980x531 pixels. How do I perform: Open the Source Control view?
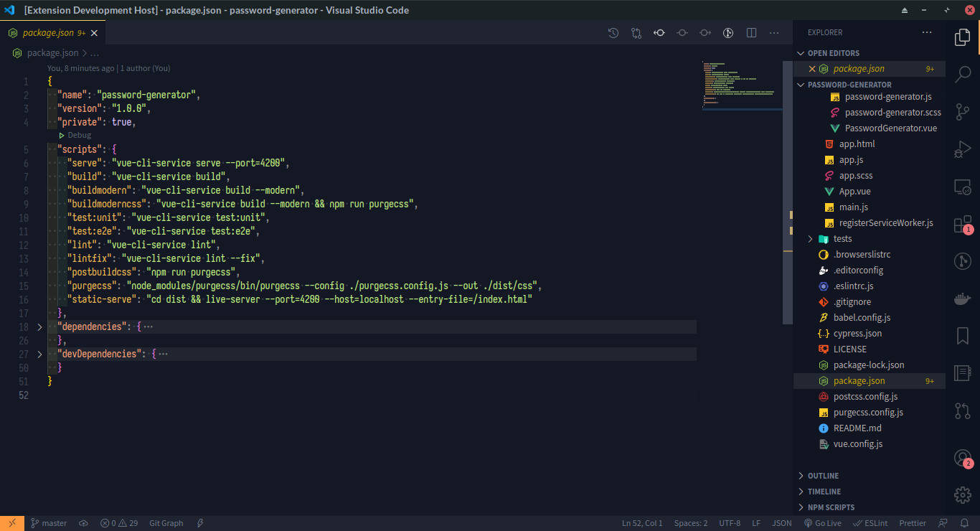tap(962, 111)
